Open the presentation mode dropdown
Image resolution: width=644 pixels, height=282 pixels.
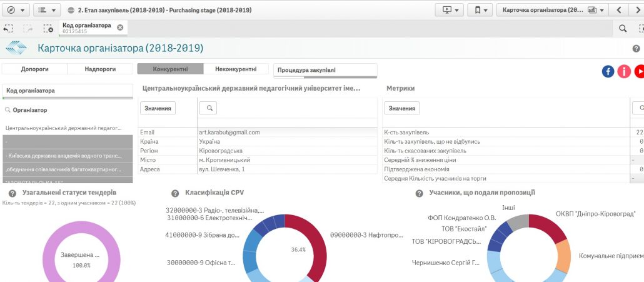point(450,10)
